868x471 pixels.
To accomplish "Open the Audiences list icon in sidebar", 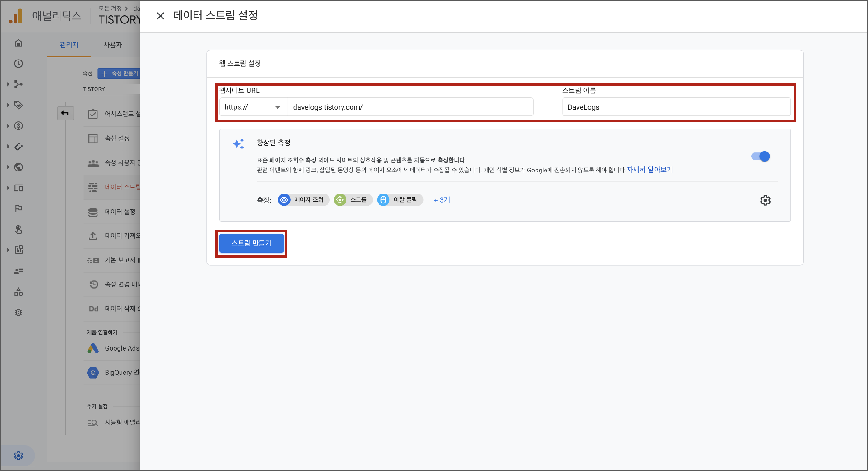I will 18,271.
